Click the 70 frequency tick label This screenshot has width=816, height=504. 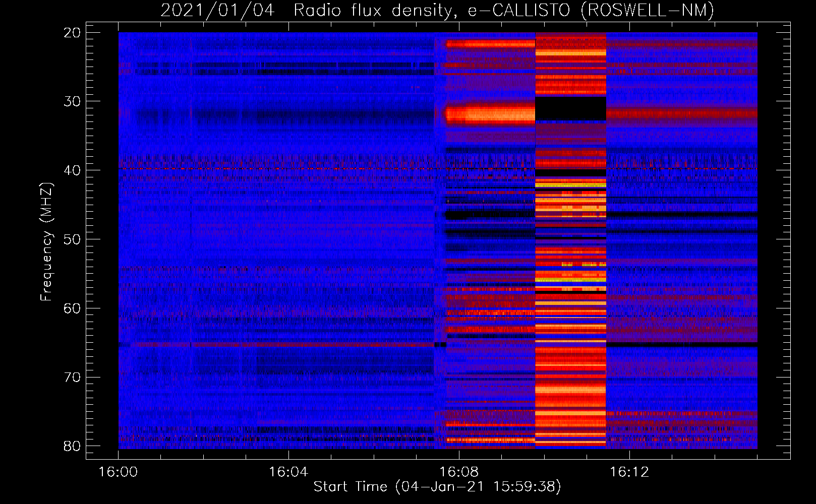click(x=72, y=377)
